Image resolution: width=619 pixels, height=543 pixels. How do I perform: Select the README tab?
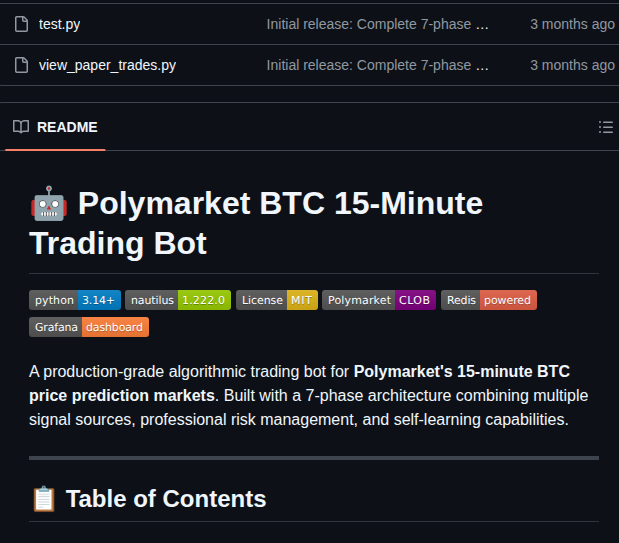click(55, 127)
